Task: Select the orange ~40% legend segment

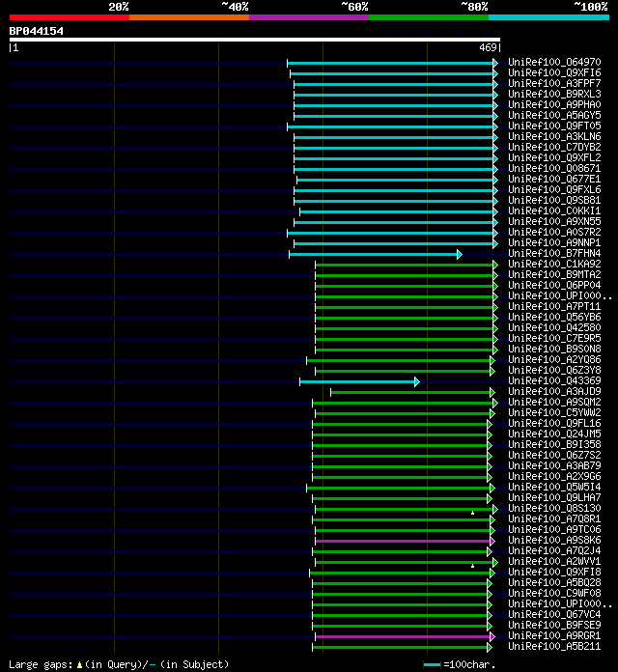Action: pyautogui.click(x=189, y=17)
